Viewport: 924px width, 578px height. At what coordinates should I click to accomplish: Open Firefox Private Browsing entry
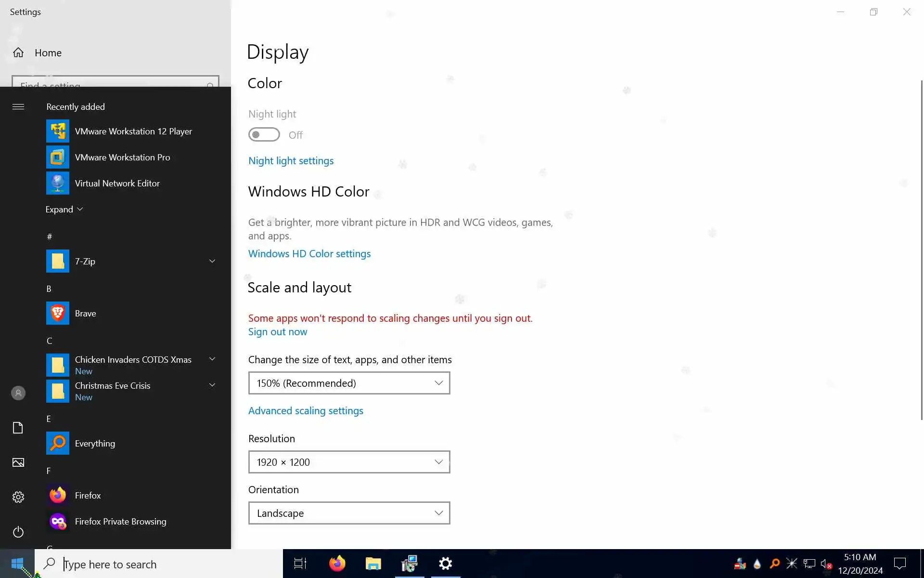120,522
